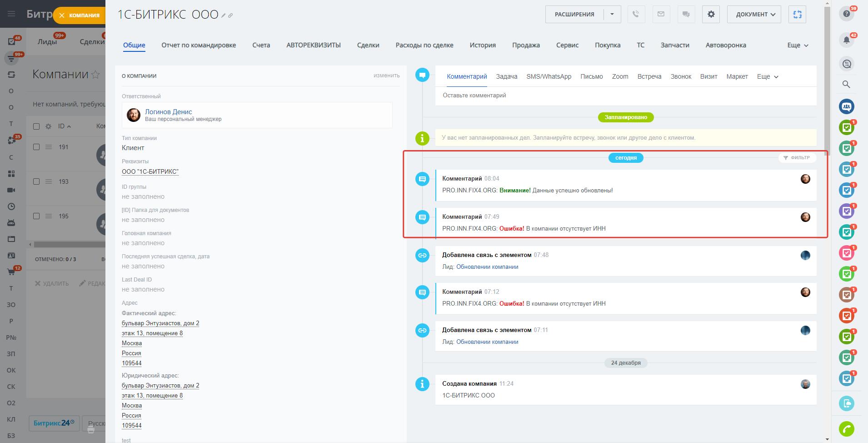The width and height of the screenshot is (868, 443).
Task: Open tasks icon with 48 badge
Action: [12, 41]
